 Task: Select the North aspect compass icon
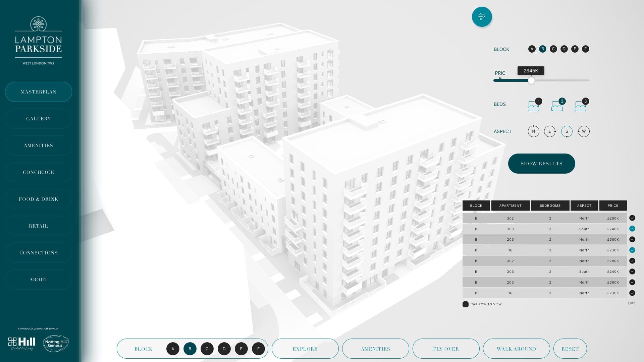point(533,131)
